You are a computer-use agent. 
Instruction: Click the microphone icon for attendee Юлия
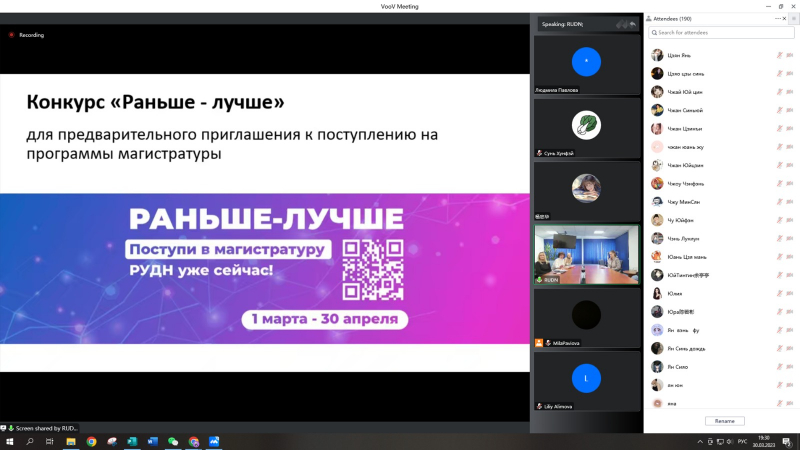click(x=779, y=293)
